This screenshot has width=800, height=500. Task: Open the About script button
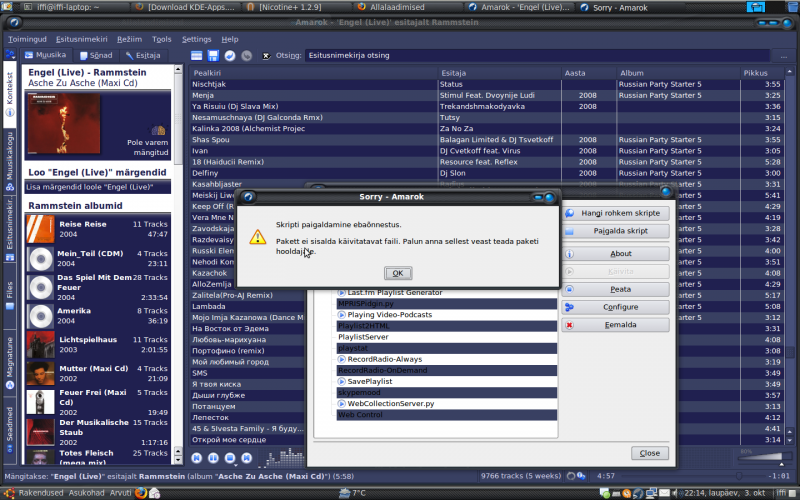coord(616,254)
